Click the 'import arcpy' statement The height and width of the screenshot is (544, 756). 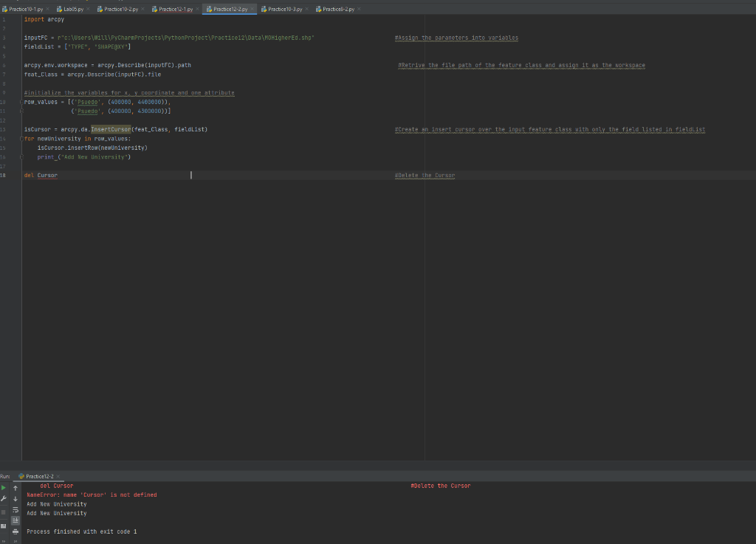pos(44,19)
